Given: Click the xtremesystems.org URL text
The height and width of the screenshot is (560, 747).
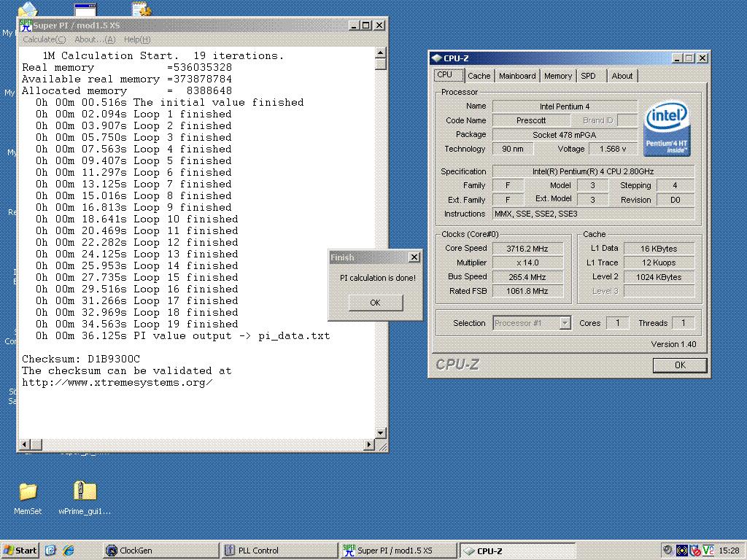Looking at the screenshot, I should (117, 382).
